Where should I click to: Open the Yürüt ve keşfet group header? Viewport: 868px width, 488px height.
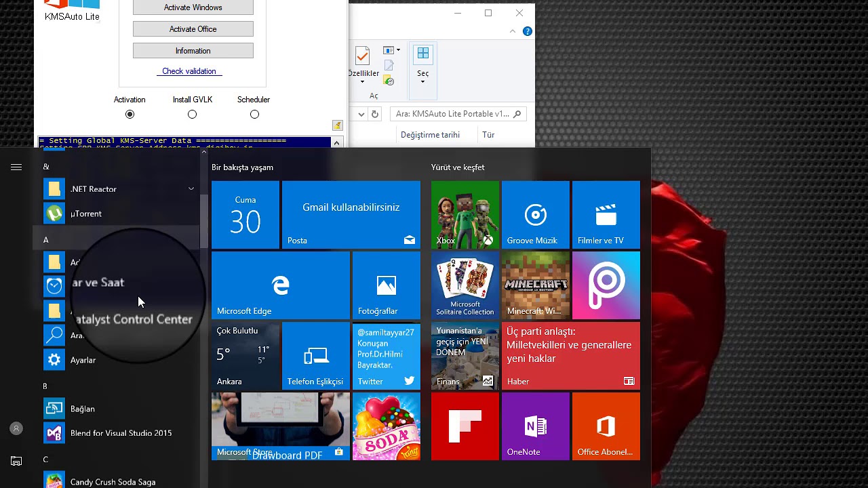click(458, 167)
